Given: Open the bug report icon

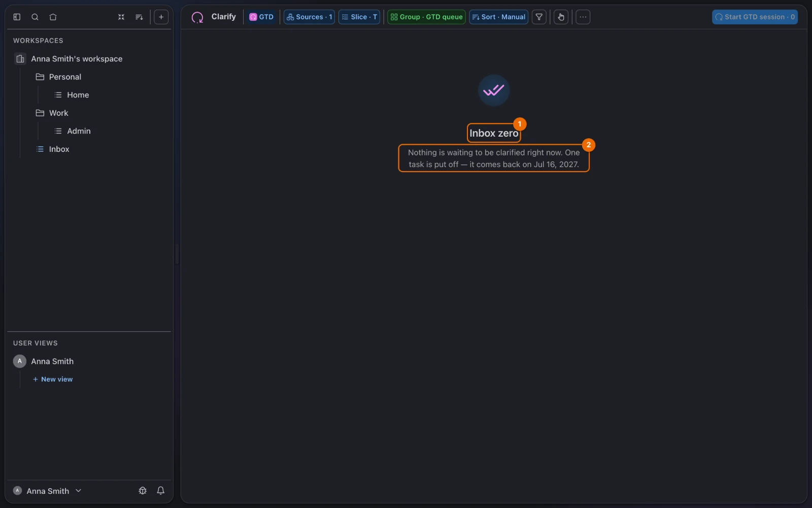Looking at the screenshot, I should (x=143, y=491).
